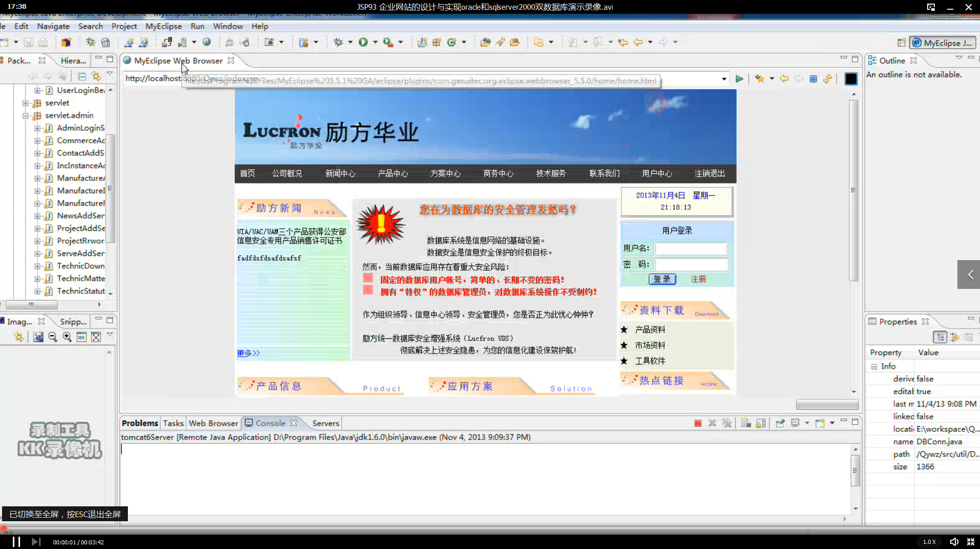Screen dimensions: 980x549
Task: Click the 1.0X playback speed control
Action: pos(929,542)
